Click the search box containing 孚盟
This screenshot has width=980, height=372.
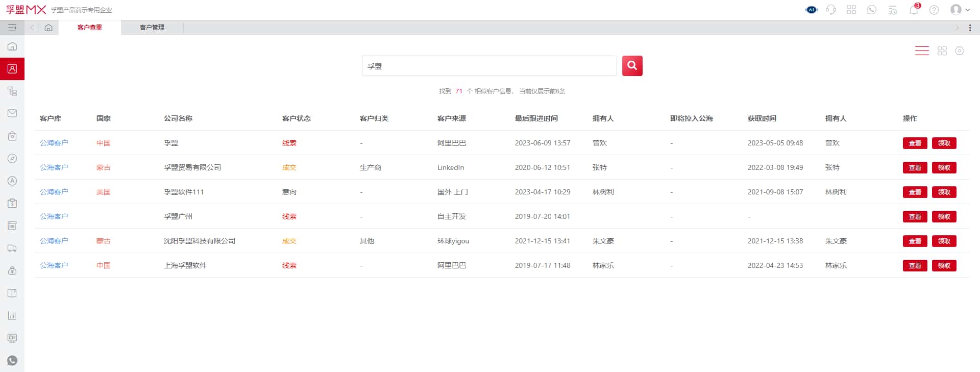pos(489,66)
